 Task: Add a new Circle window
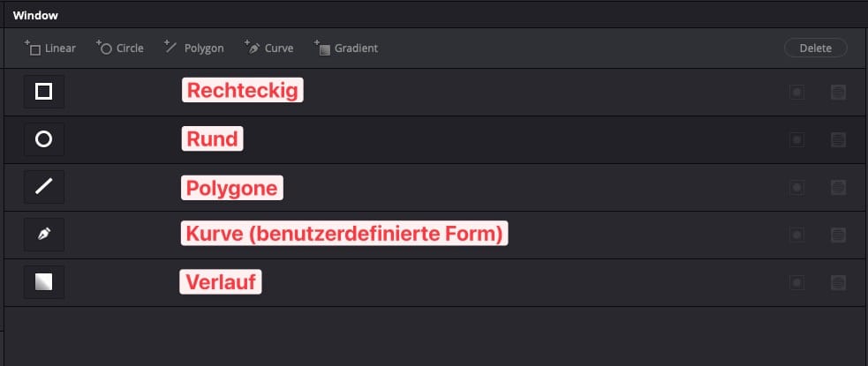coord(119,49)
